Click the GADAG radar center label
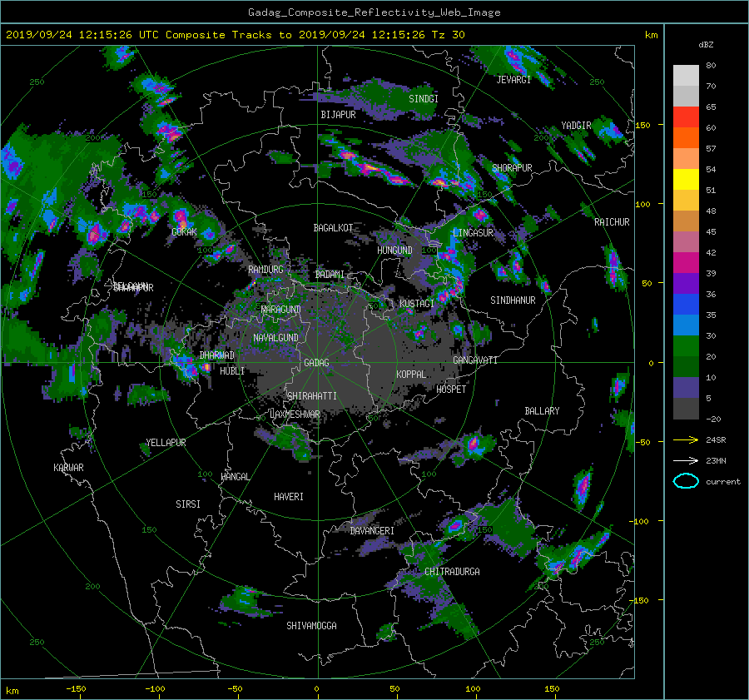Image resolution: width=749 pixels, height=700 pixels. pyautogui.click(x=316, y=363)
